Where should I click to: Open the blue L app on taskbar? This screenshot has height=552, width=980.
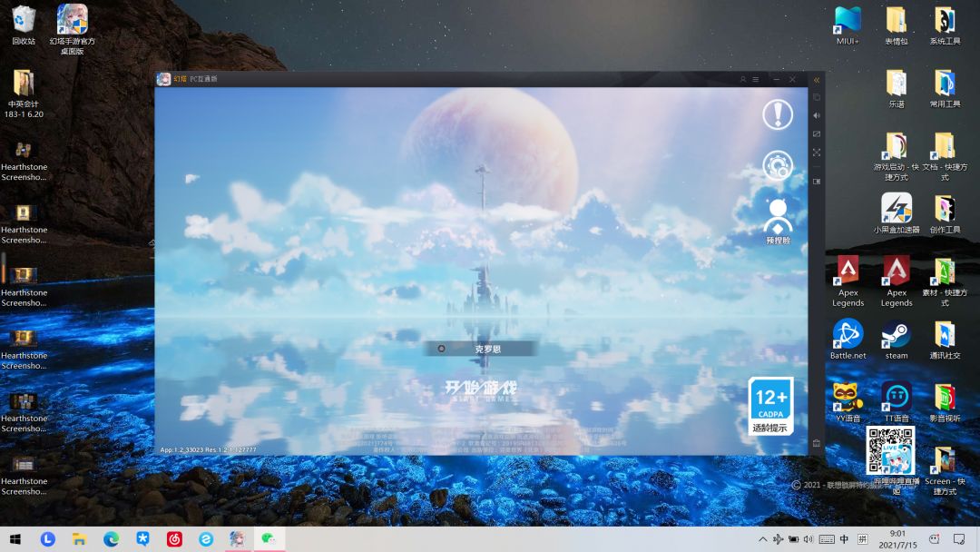[x=47, y=539]
